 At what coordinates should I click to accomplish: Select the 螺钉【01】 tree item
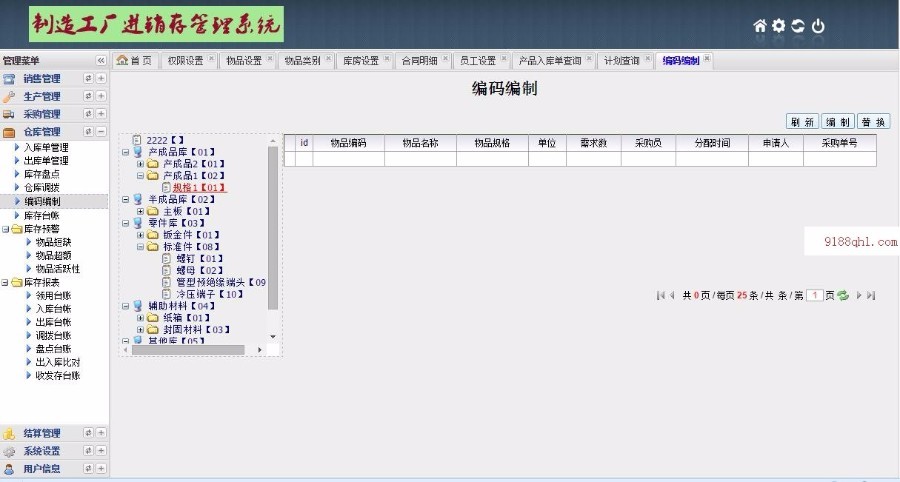tap(199, 259)
